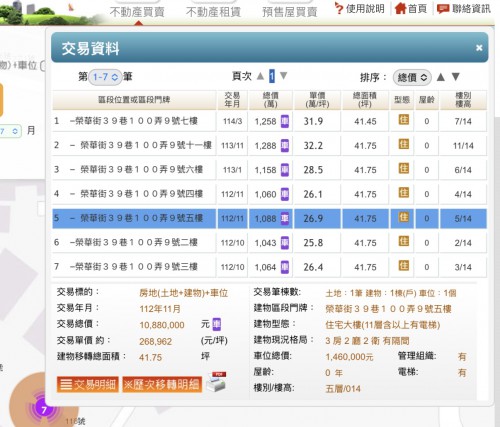Select row 榮華街39巷100弄9號十一樓
This screenshot has width=500, height=427.
pos(269,145)
